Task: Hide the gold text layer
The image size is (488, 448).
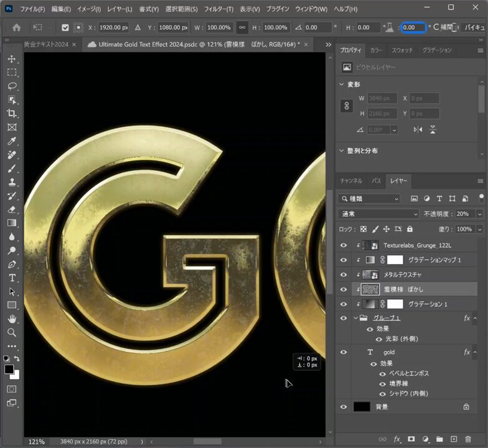Action: (344, 352)
